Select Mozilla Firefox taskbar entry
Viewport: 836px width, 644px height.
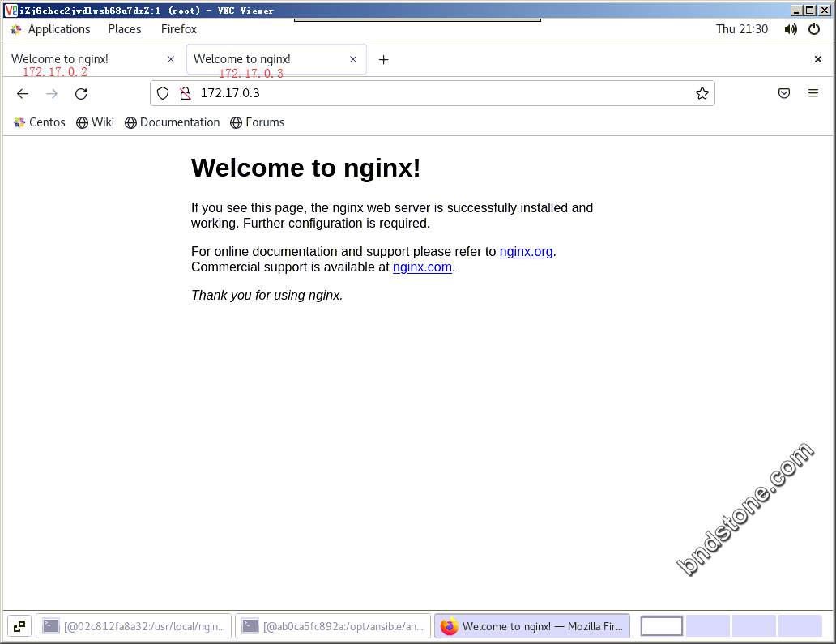pyautogui.click(x=532, y=626)
